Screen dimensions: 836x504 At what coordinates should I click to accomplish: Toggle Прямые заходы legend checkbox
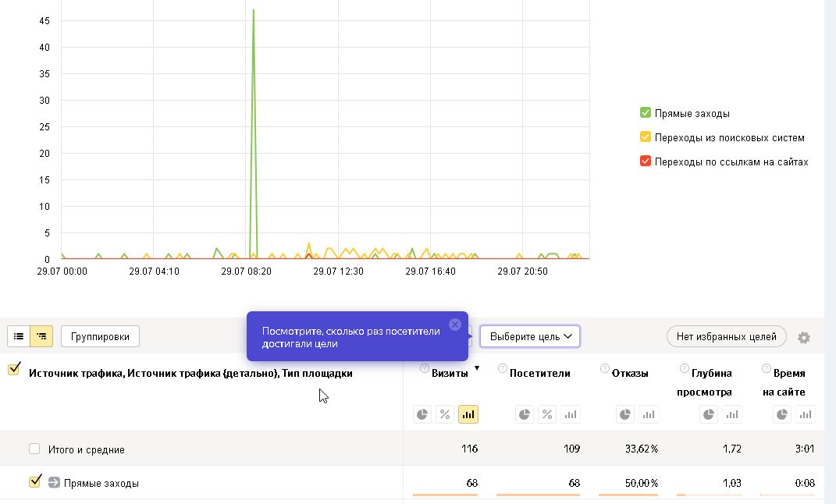click(645, 112)
